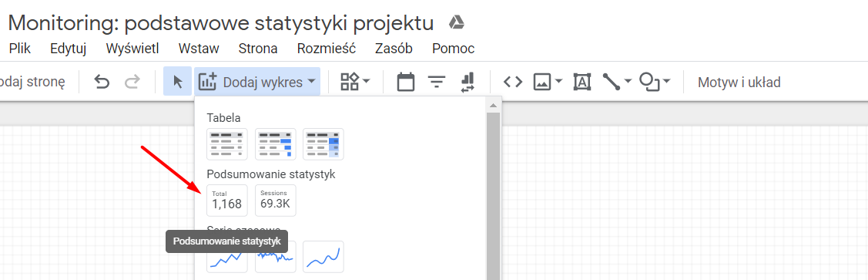Pick the table with bars thumbnail
Screen dimensions: 868x280
coord(275,143)
